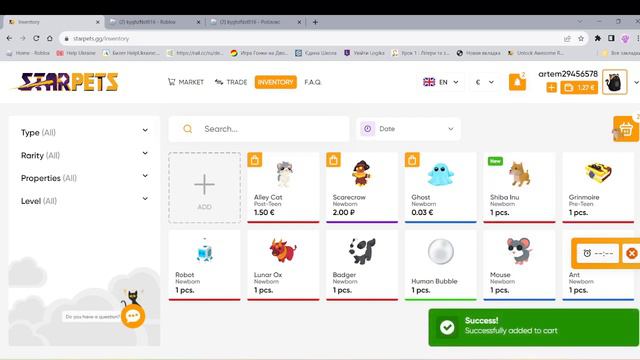Select the Ghost pet card
This screenshot has height=360, width=640.
441,187
